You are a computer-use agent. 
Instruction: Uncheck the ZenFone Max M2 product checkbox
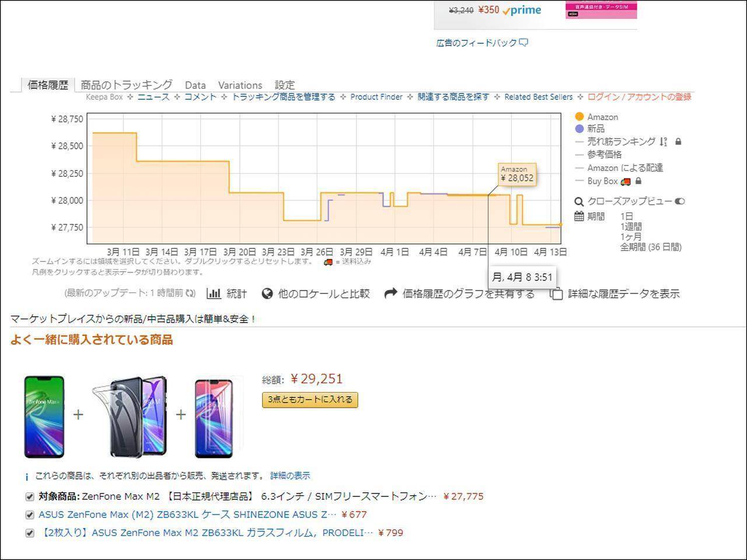tap(30, 497)
